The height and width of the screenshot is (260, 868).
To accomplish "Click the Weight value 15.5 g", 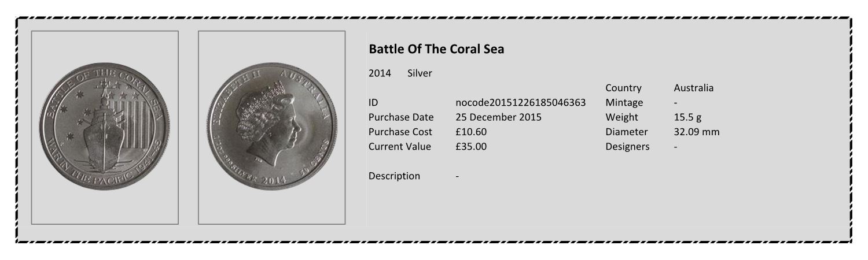I will [687, 117].
